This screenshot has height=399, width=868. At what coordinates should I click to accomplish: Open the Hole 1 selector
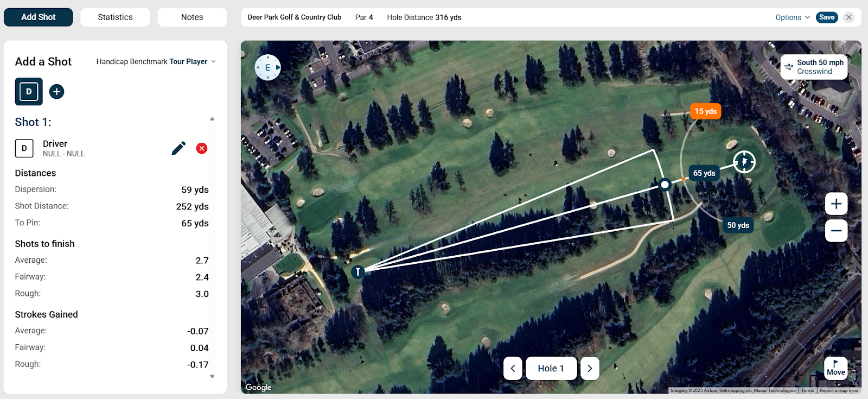tap(551, 368)
